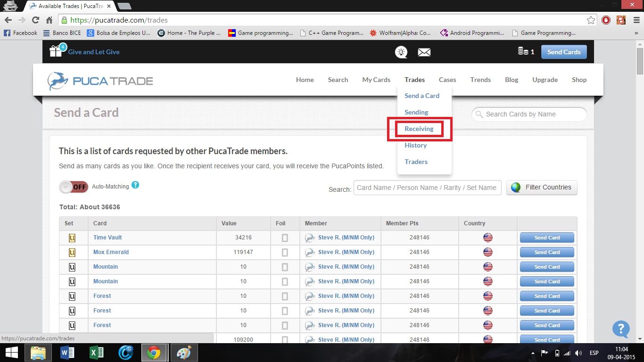Image resolution: width=644 pixels, height=362 pixels.
Task: Launch Word from the taskbar
Action: [x=68, y=353]
